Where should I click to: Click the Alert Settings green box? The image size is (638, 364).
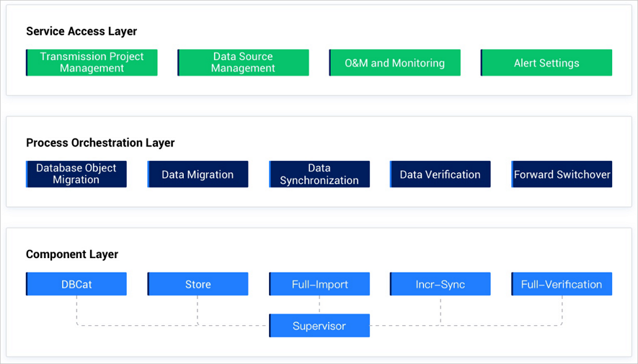[546, 63]
